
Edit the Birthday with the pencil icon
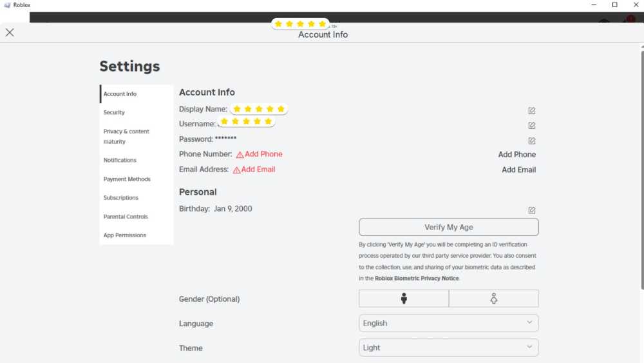click(531, 210)
